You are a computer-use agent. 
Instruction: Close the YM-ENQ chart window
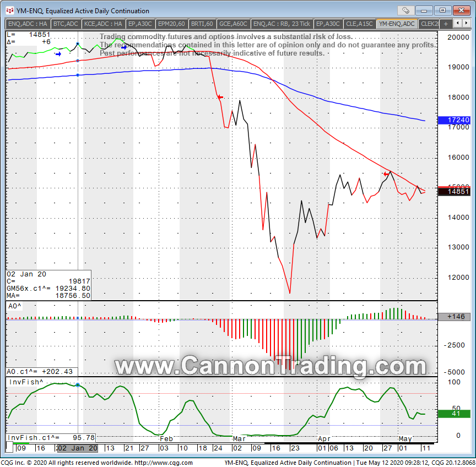tap(461, 10)
